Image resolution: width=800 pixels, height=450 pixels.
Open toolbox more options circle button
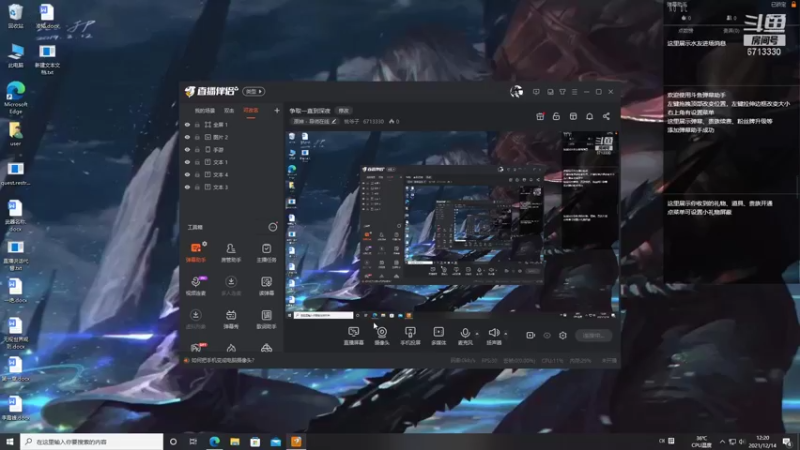273,227
